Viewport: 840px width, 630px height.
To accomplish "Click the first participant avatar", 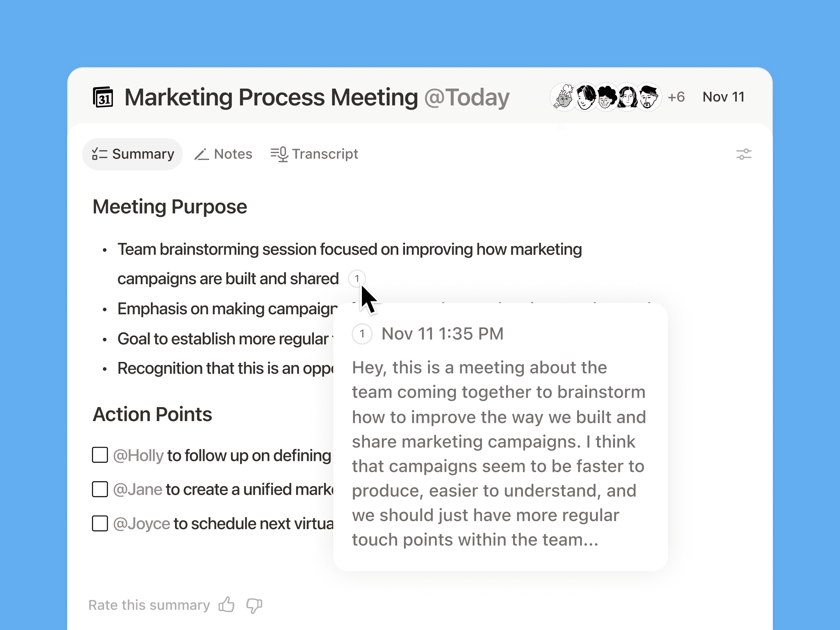I will point(563,97).
